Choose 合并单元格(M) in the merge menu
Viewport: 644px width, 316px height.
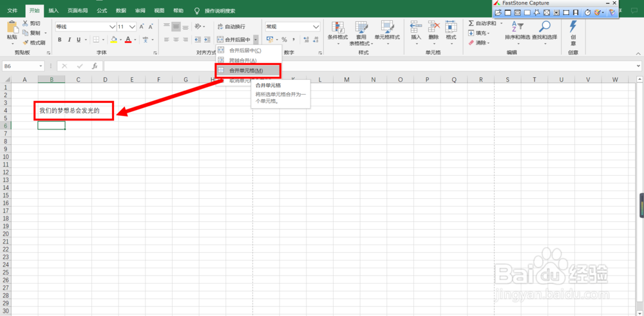click(x=249, y=71)
